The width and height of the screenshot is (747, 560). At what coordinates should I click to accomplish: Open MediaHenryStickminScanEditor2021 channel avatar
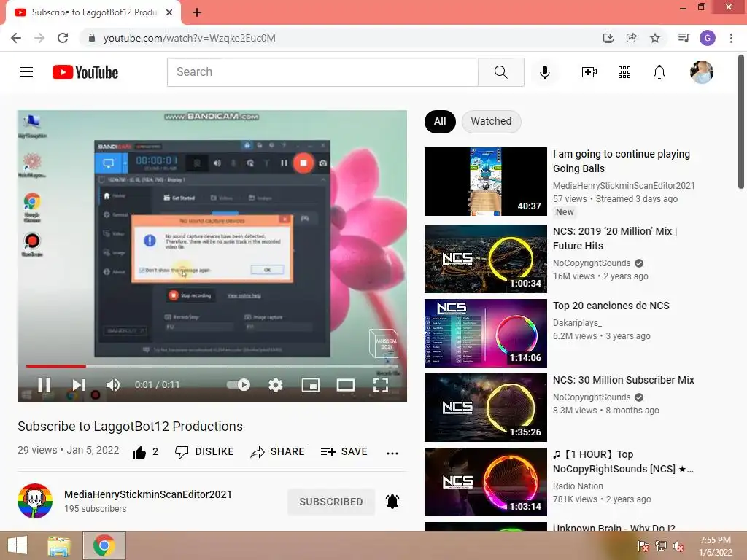(35, 501)
